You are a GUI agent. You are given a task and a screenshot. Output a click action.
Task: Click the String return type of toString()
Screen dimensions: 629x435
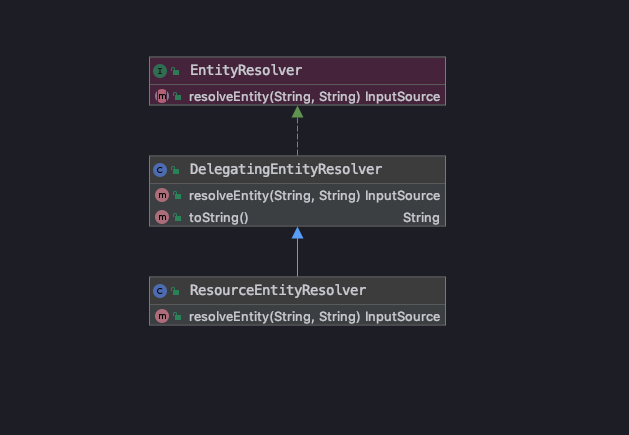pyautogui.click(x=421, y=217)
